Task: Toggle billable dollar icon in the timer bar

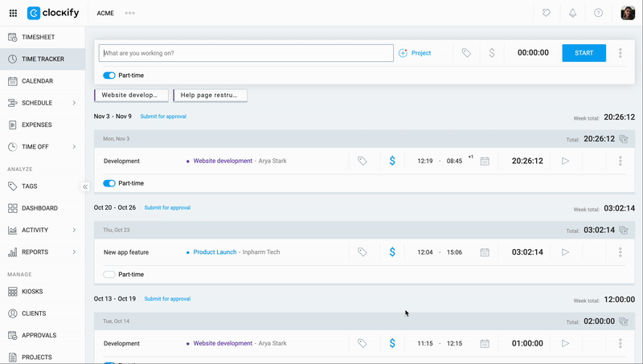Action: click(491, 53)
